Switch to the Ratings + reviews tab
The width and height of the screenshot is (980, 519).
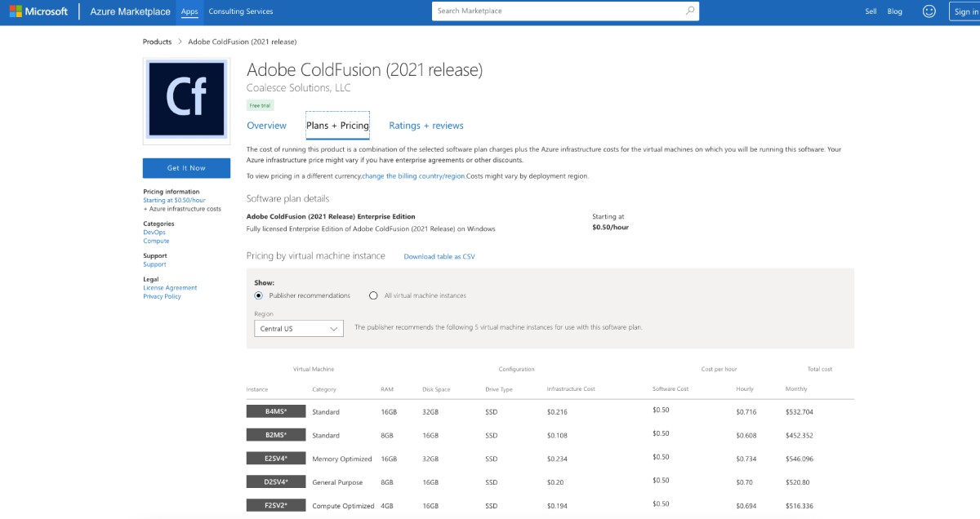425,125
